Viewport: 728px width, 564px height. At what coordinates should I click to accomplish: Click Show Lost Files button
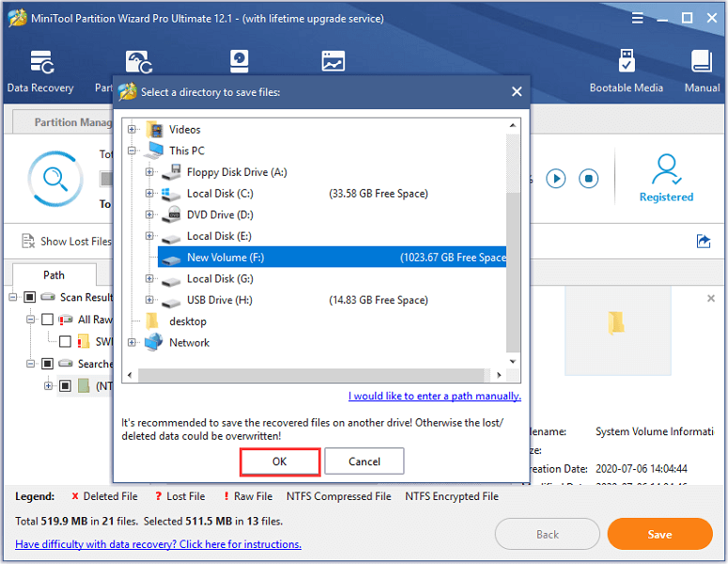tap(67, 242)
